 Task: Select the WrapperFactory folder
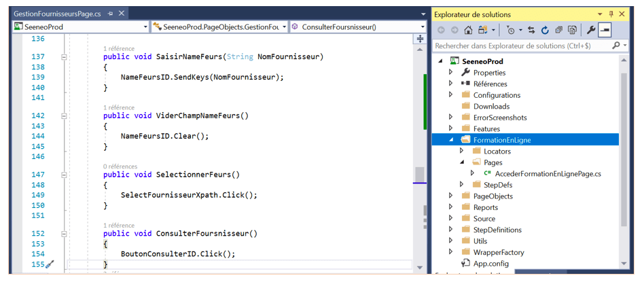[499, 252]
